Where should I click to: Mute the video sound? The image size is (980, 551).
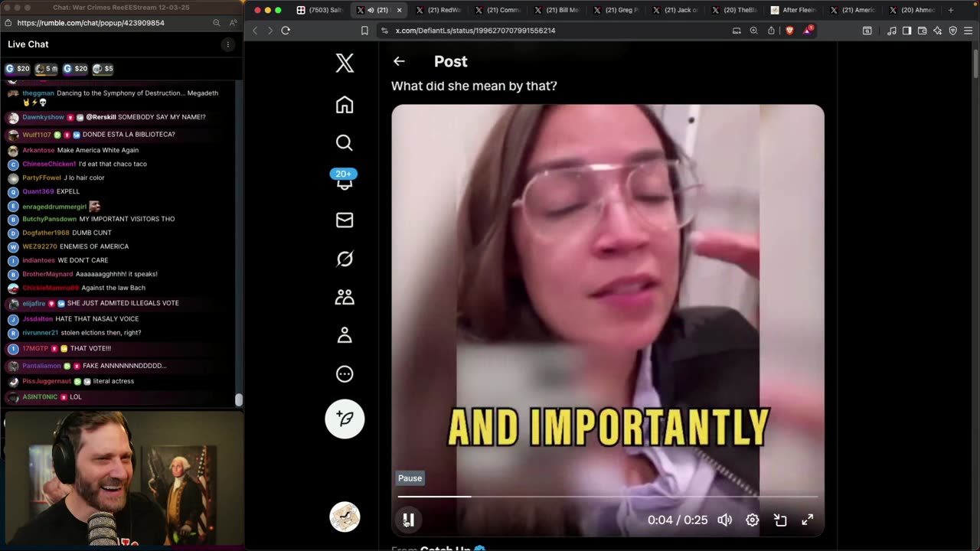[724, 520]
